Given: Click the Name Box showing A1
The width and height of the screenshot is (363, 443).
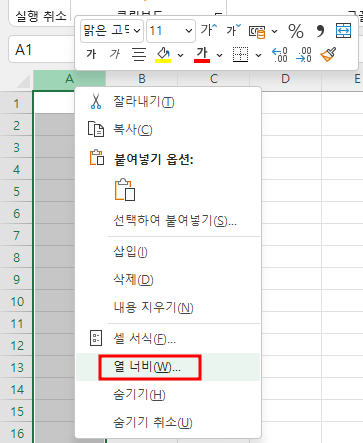Looking at the screenshot, I should coord(41,50).
